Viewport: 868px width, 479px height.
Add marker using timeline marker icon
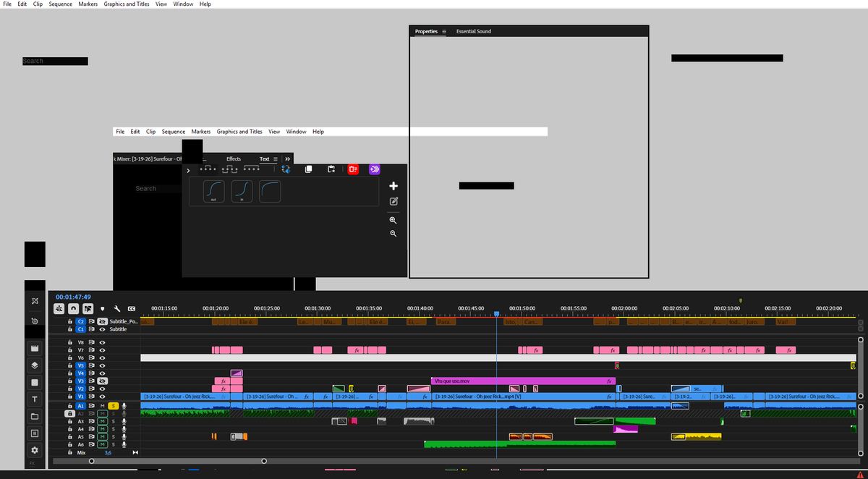(x=103, y=308)
